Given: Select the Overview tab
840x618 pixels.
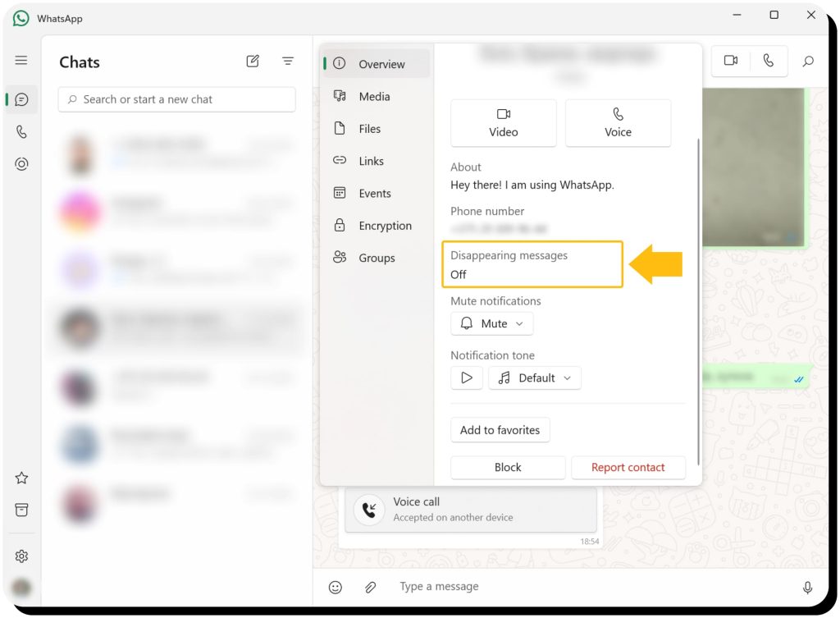Looking at the screenshot, I should click(376, 64).
